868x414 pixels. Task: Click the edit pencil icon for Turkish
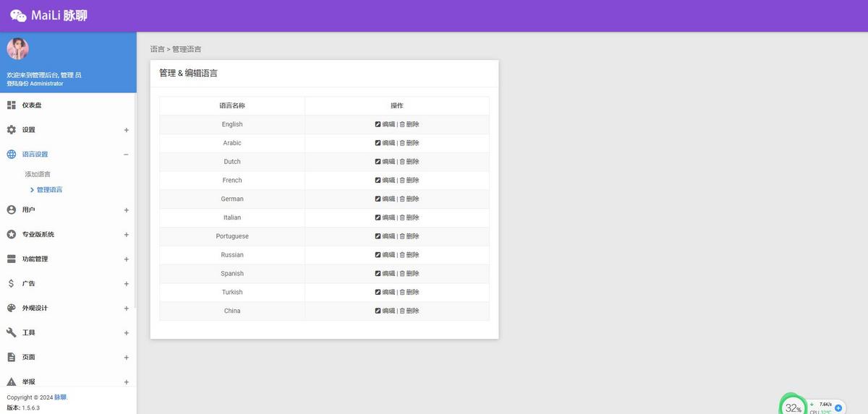point(378,293)
